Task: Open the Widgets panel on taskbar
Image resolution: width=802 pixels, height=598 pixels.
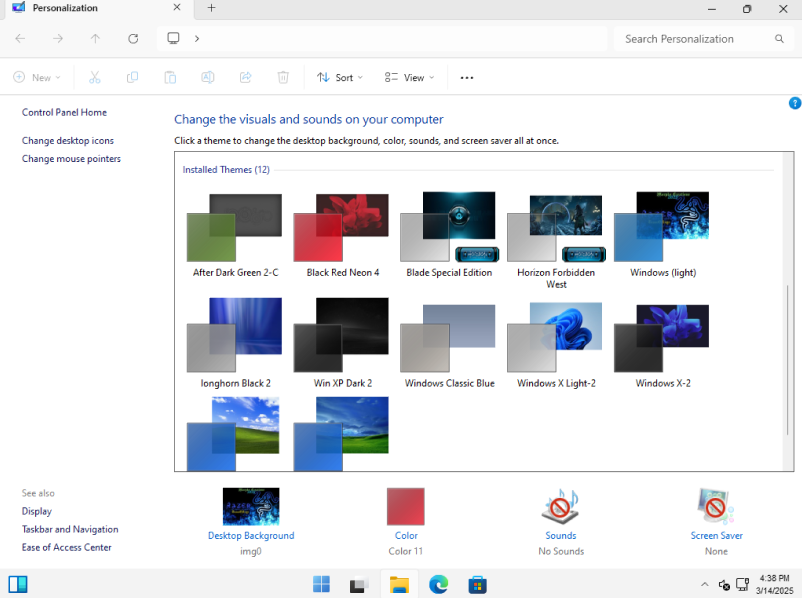Action: click(18, 584)
